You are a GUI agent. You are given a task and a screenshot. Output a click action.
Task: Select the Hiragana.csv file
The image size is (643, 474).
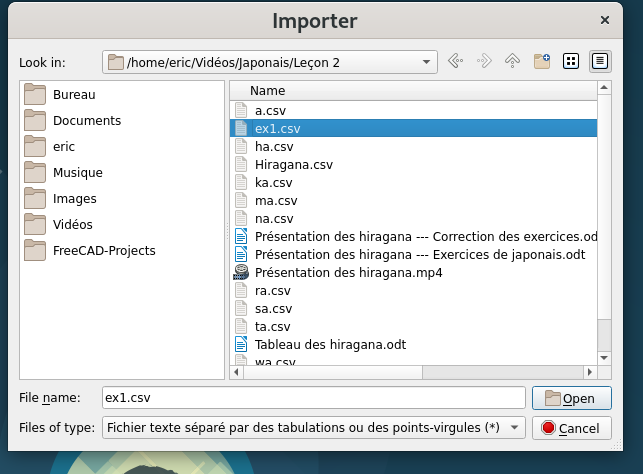point(293,165)
